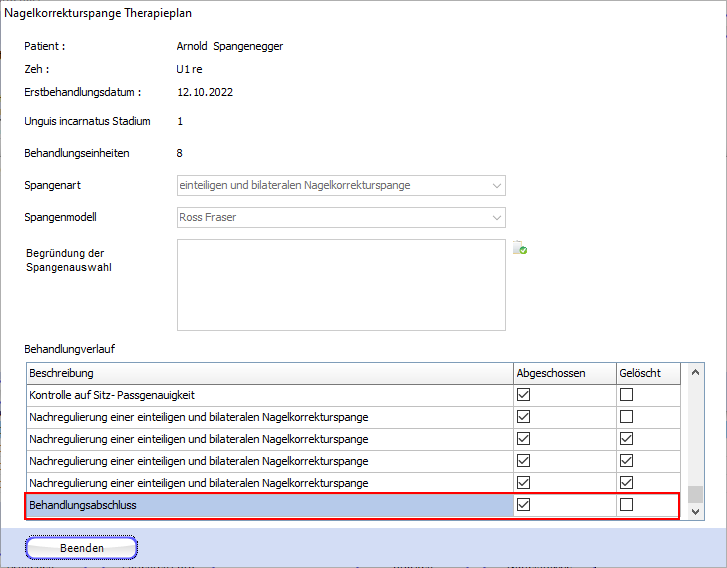Click the Gelöscht column header
Screen dimensions: 727x568
click(646, 373)
